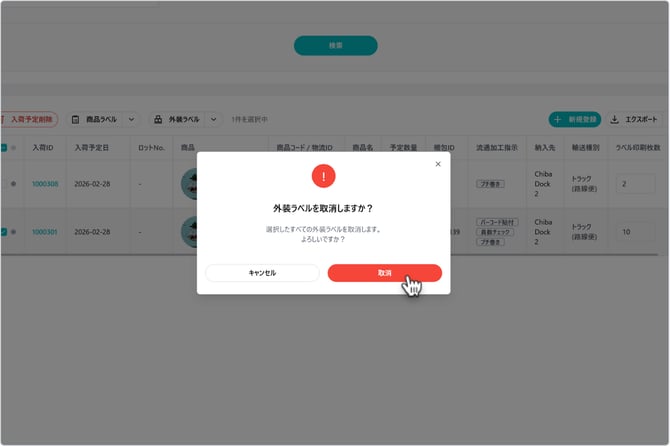Confirm cancellation with the red 取消 button
The image size is (670, 446).
click(x=385, y=273)
